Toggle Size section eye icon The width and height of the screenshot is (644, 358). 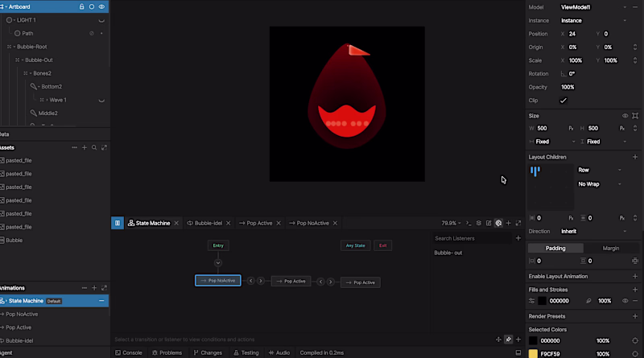tap(625, 116)
